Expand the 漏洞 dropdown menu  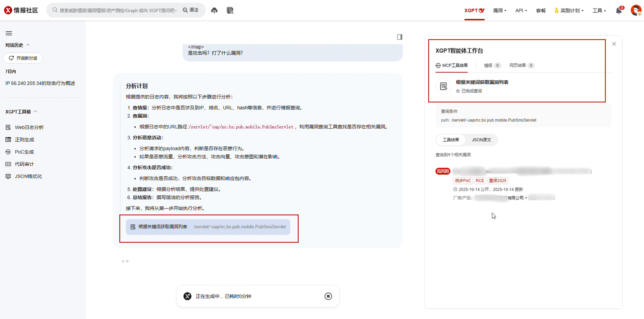(499, 11)
